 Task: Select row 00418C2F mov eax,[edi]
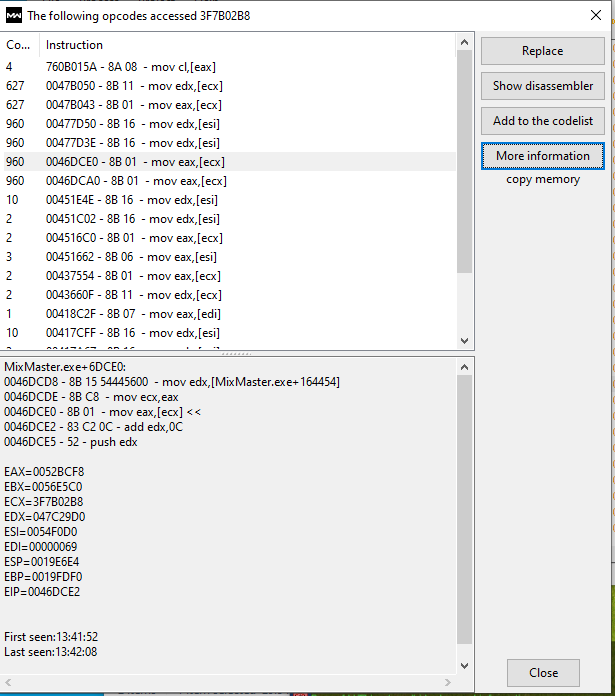point(229,314)
